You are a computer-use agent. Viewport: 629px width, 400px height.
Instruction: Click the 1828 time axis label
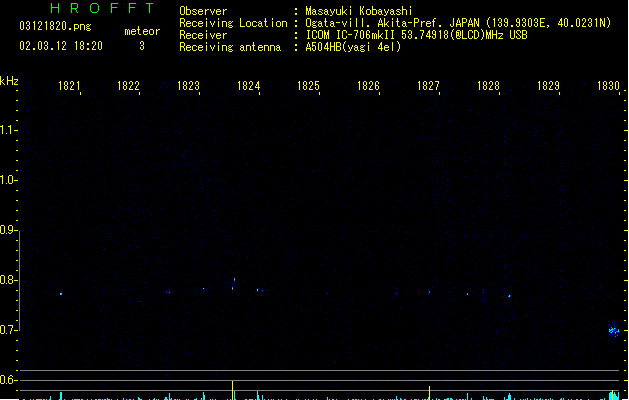tap(488, 86)
